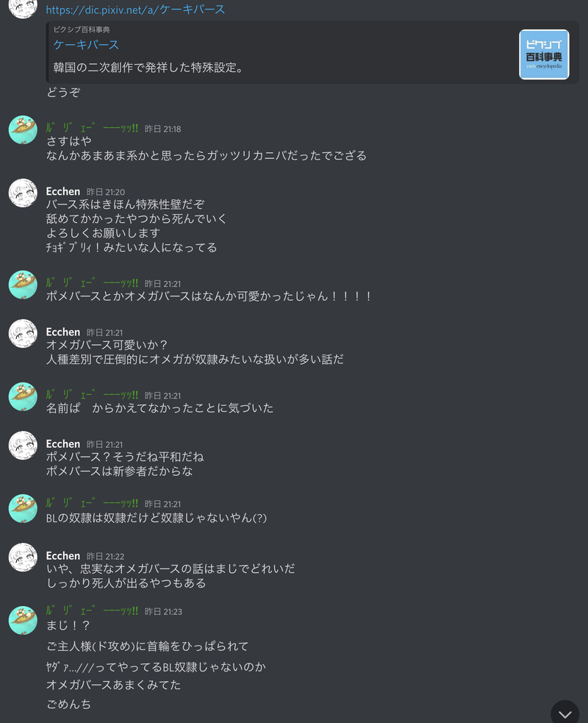Click Ecchen's avatar beside the 21:22 message
588x723 pixels.
(x=23, y=558)
